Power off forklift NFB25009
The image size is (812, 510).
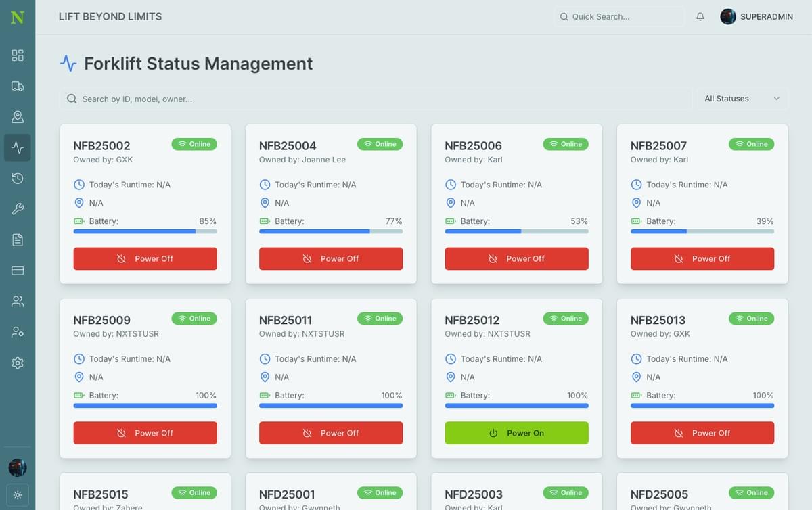pyautogui.click(x=145, y=433)
